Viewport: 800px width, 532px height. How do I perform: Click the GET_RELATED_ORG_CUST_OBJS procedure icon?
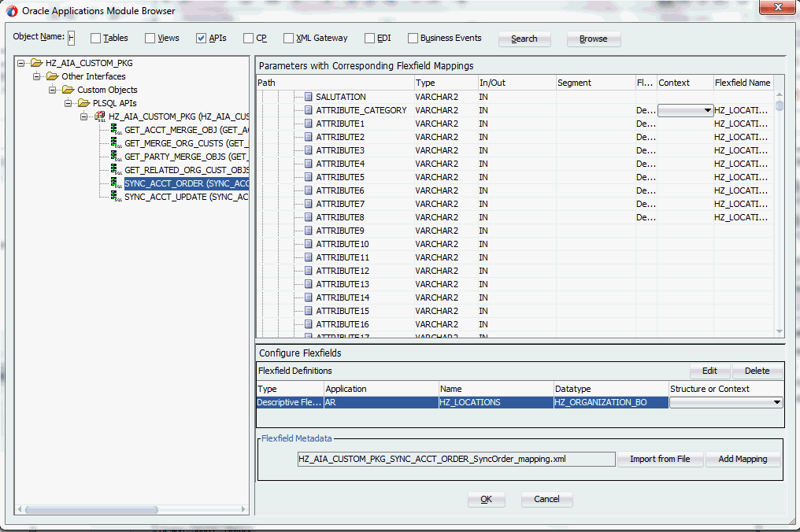pos(117,170)
